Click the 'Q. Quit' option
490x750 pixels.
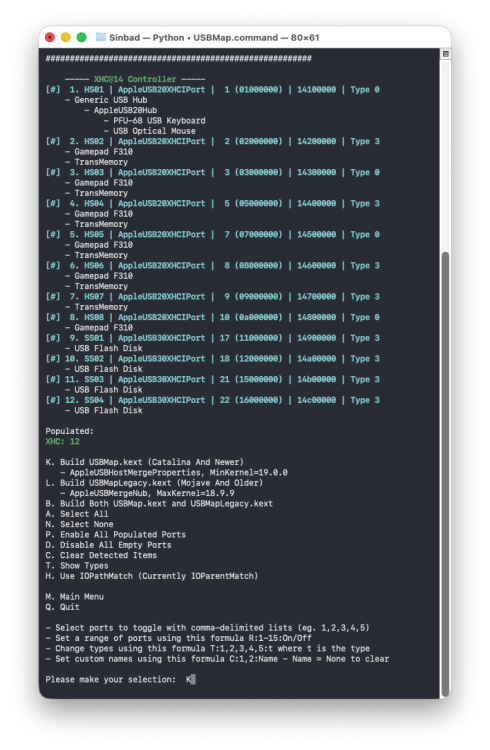click(63, 607)
